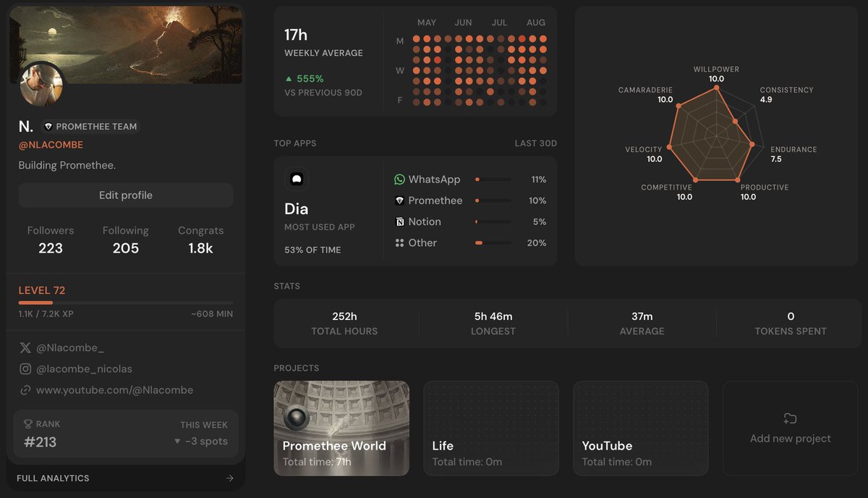
Task: Click the MAY label on activity heatmap
Action: pos(427,22)
